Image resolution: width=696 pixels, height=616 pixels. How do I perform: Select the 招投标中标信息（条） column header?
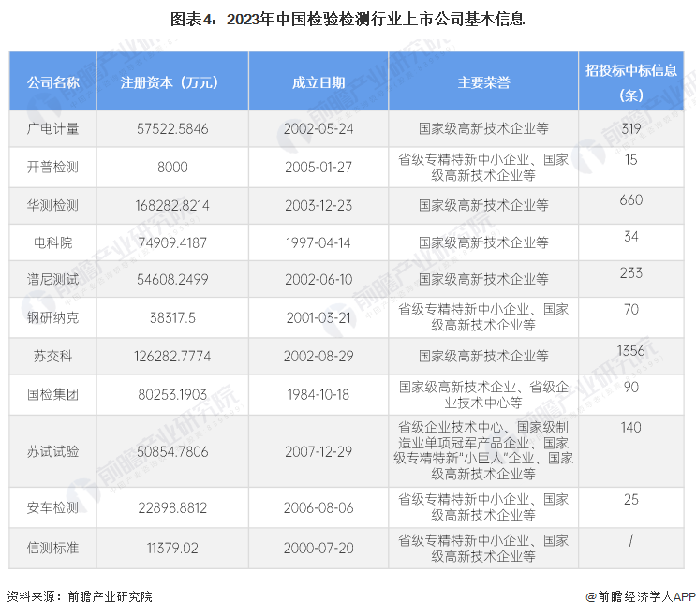630,82
